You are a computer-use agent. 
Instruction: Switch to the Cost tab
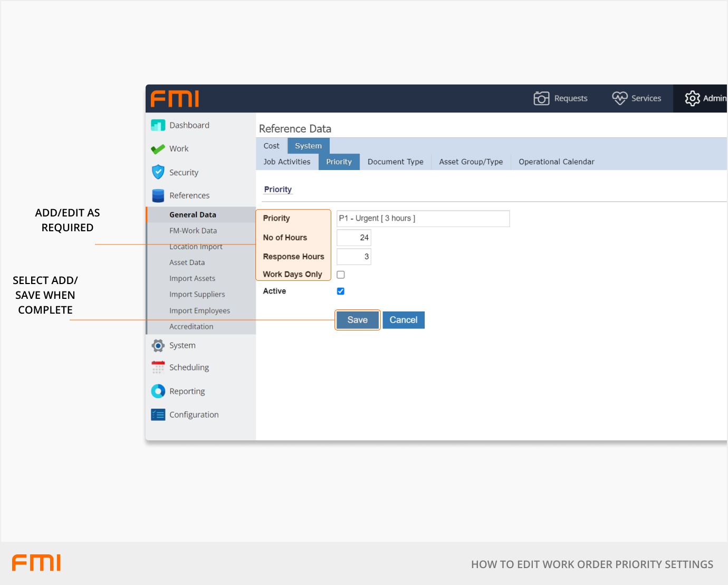tap(272, 146)
